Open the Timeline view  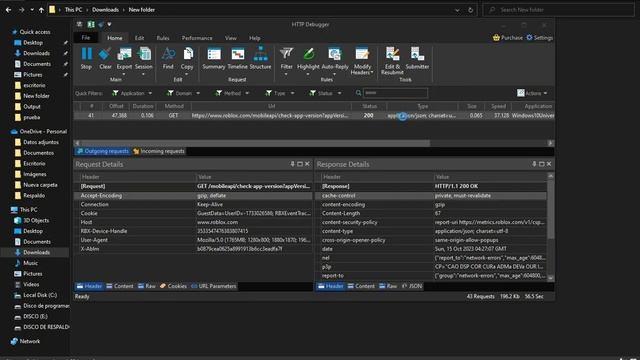(238, 58)
